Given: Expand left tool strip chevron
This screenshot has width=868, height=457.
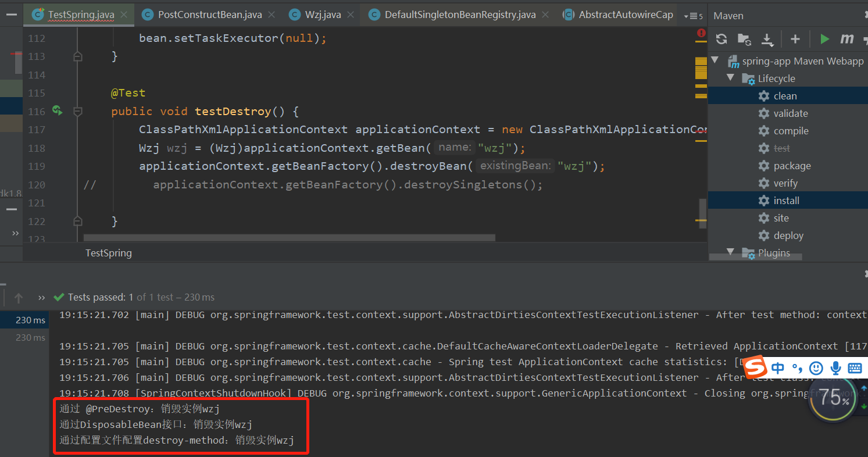Looking at the screenshot, I should point(16,233).
